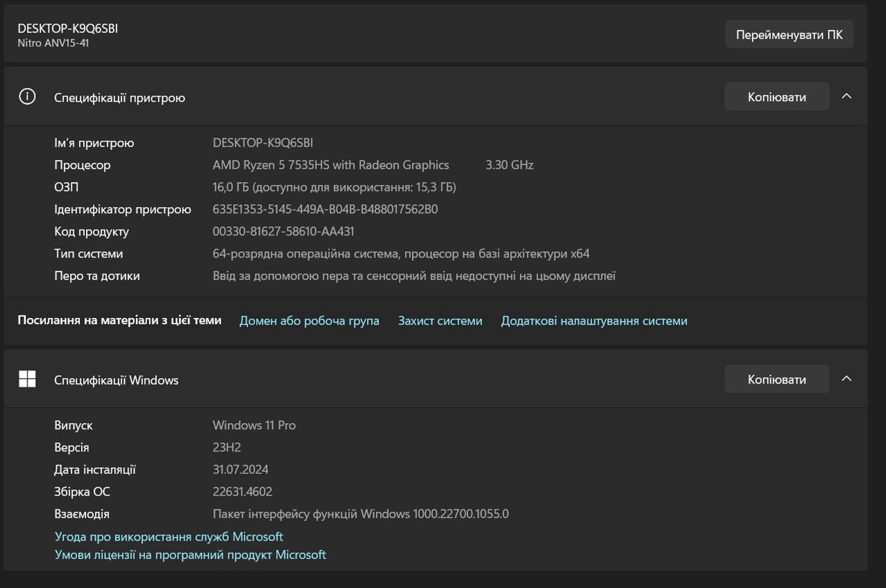Open Домен або робоча група link
This screenshot has width=886, height=588.
309,321
